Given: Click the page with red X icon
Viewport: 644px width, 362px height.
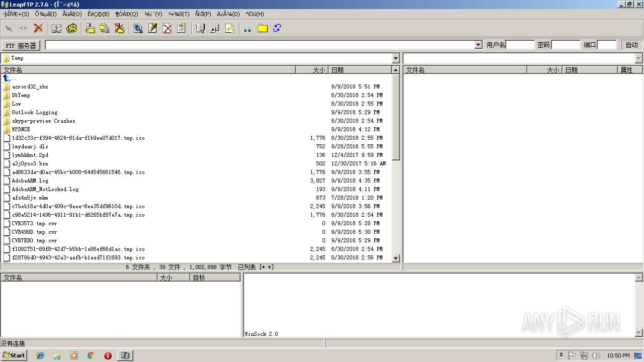Looking at the screenshot, I should 167,28.
